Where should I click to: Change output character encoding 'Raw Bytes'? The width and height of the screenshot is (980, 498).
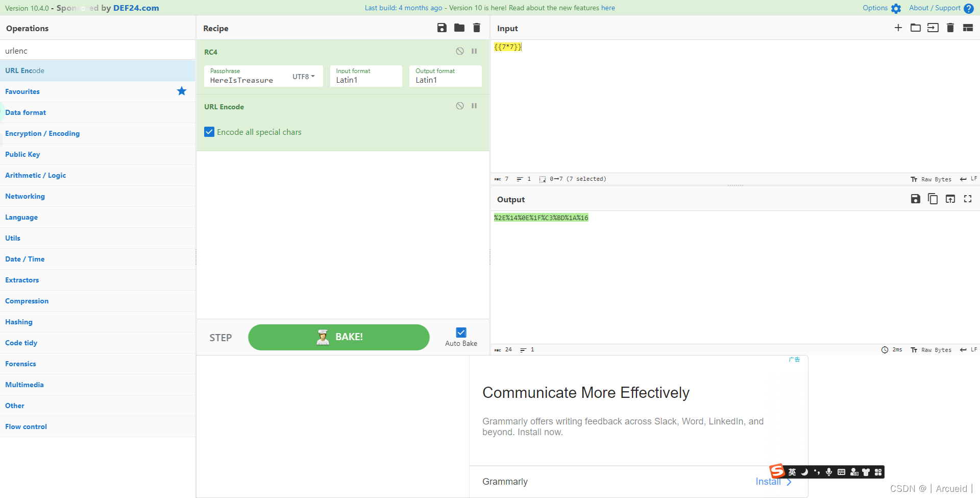click(931, 350)
